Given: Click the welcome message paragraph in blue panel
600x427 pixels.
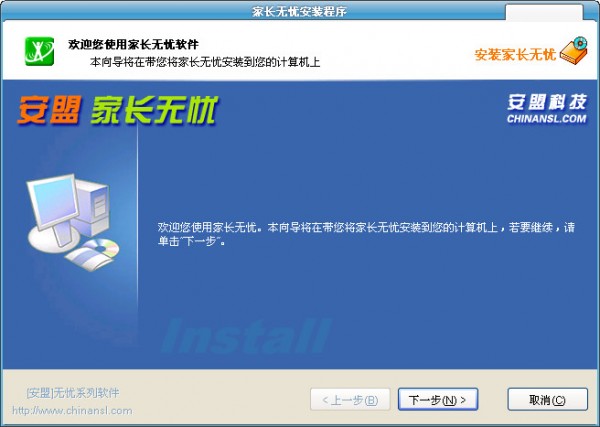Looking at the screenshot, I should 366,234.
